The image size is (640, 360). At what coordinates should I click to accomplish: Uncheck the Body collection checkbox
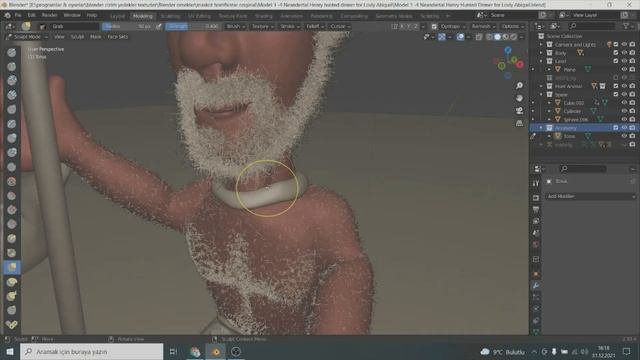point(616,53)
